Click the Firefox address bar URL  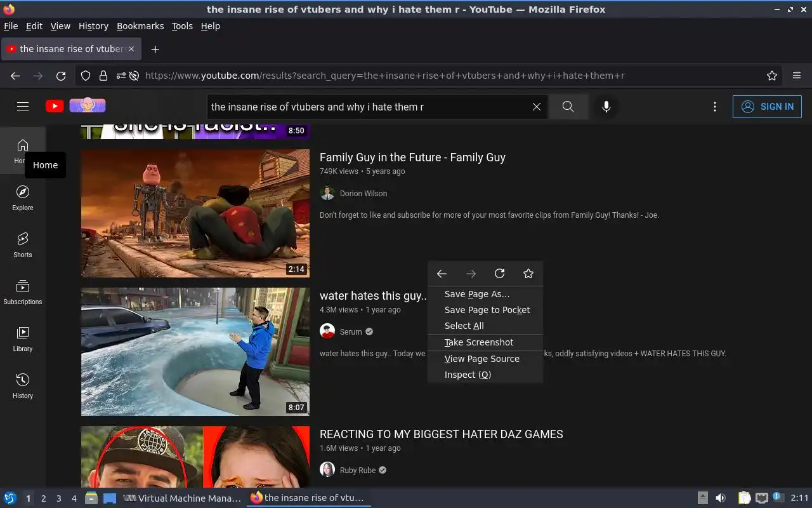tap(384, 76)
